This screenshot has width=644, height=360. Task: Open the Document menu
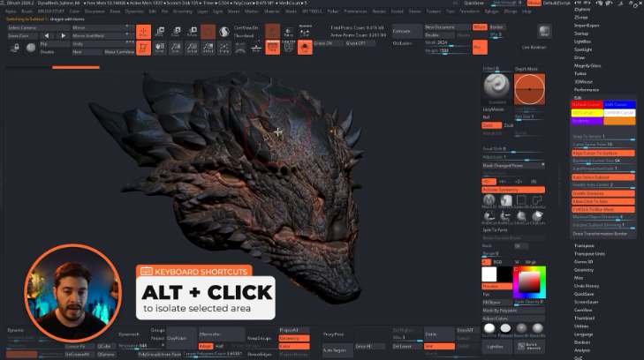click(95, 11)
